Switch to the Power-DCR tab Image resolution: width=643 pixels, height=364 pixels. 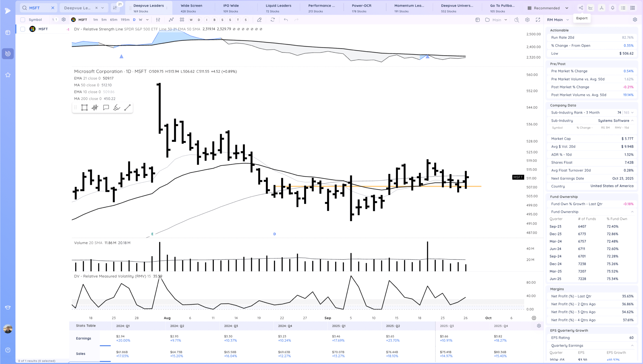(x=361, y=8)
